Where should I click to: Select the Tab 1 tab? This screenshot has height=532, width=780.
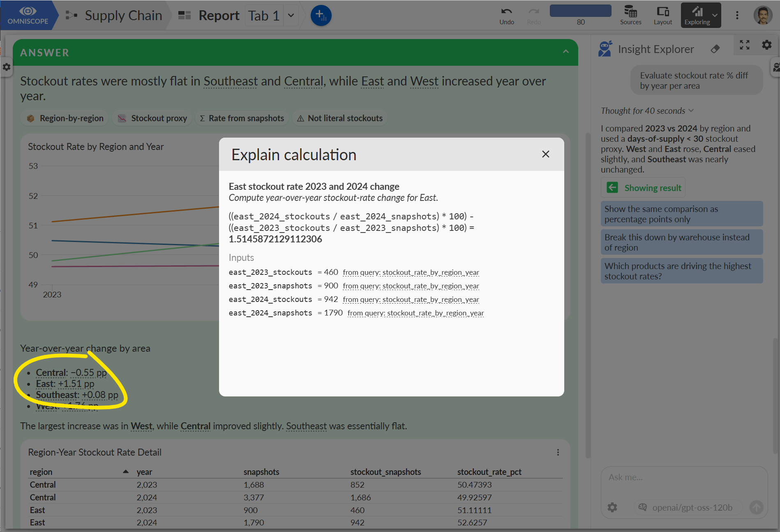[x=264, y=16]
